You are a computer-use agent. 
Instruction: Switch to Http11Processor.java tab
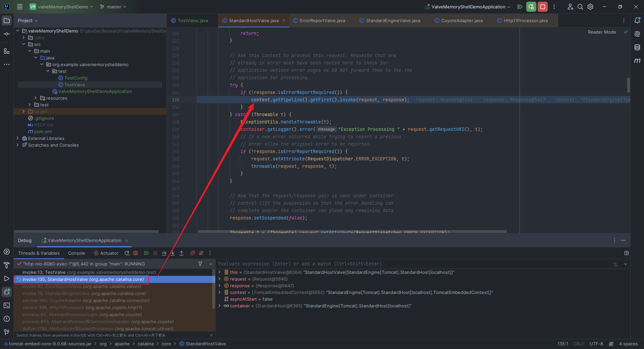click(522, 20)
